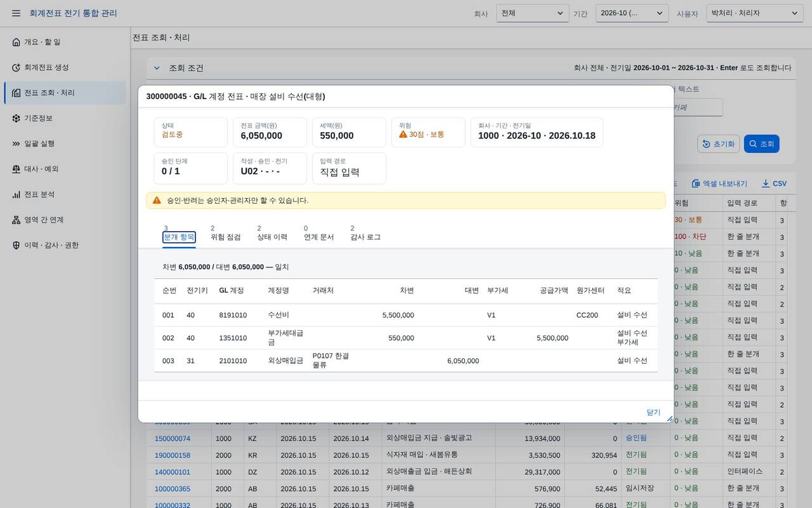
Task: Click the 대사 · 예외 scales icon
Action: click(16, 169)
